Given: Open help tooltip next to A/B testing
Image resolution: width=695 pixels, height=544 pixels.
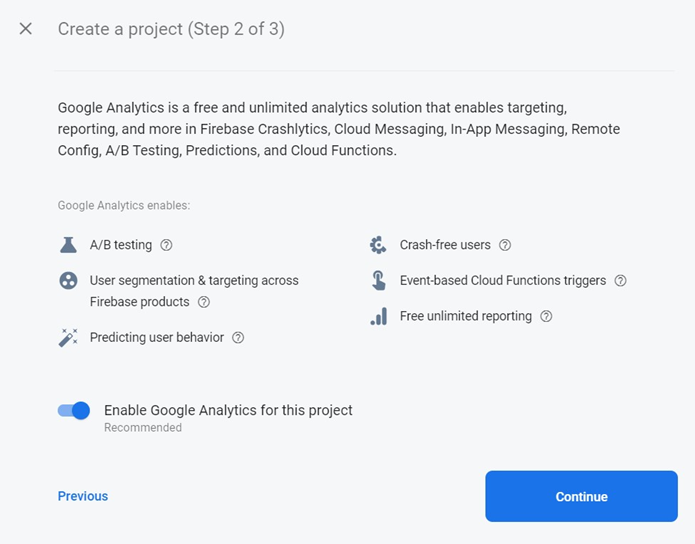Looking at the screenshot, I should tap(167, 245).
